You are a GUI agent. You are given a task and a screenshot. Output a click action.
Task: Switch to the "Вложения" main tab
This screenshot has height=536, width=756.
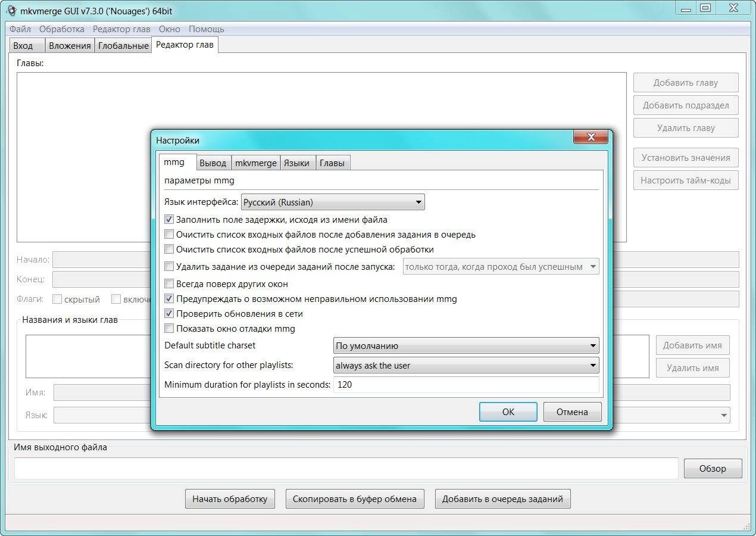tap(70, 46)
